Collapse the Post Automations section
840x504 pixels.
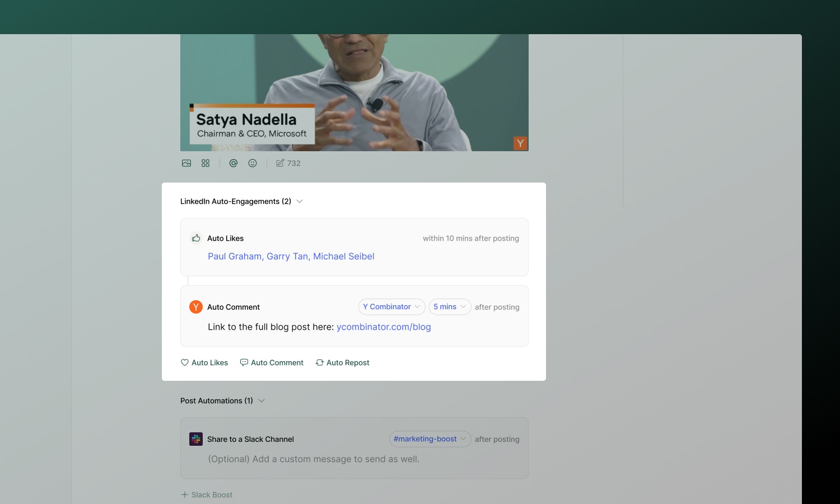262,400
